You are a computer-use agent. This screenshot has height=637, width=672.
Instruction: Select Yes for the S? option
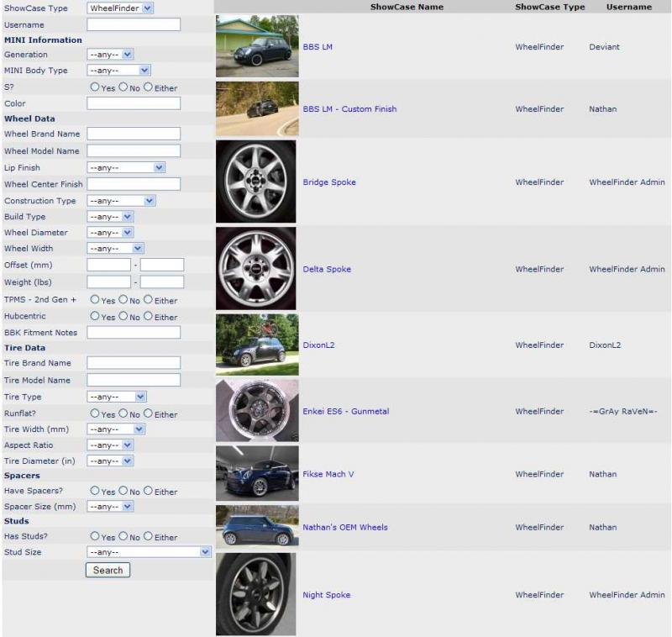pos(95,87)
